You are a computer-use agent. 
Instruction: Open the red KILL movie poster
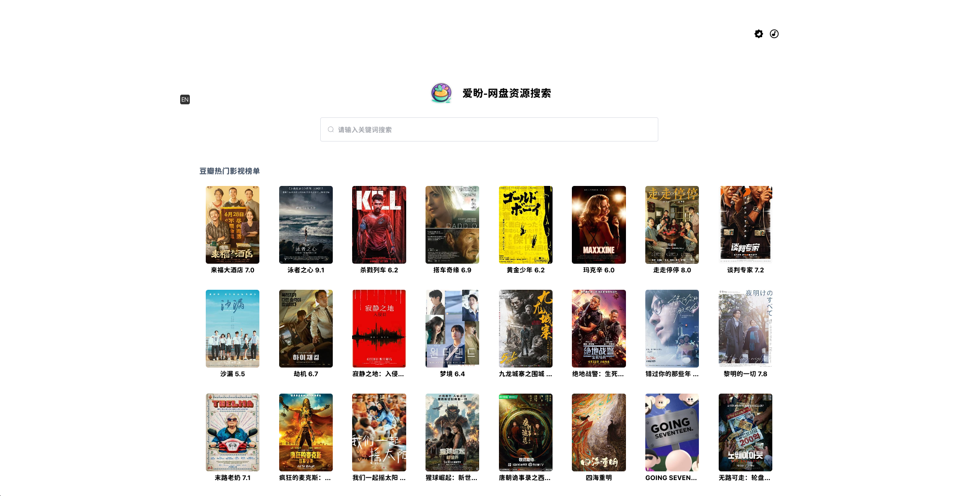click(x=379, y=225)
